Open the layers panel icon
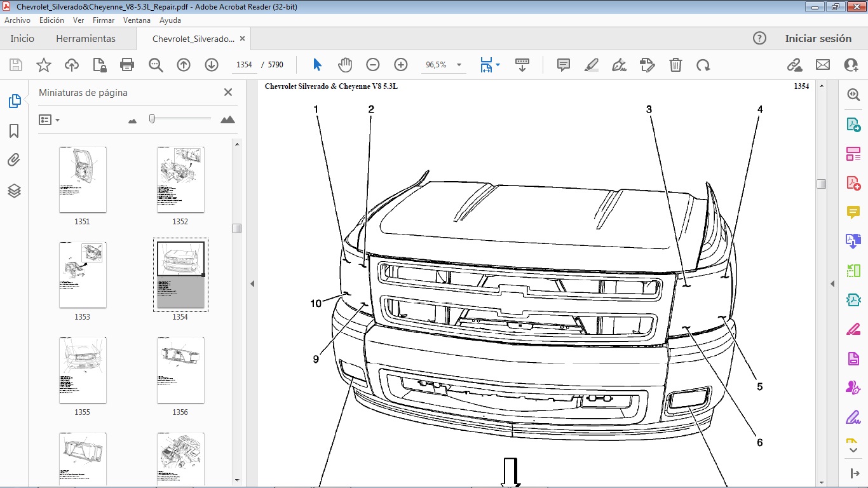The height and width of the screenshot is (488, 868). (x=14, y=191)
